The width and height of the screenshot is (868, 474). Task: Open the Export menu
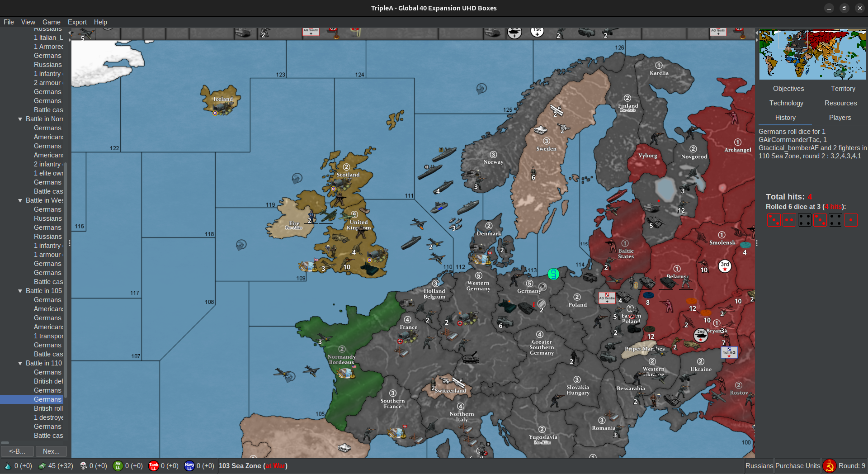pyautogui.click(x=77, y=22)
